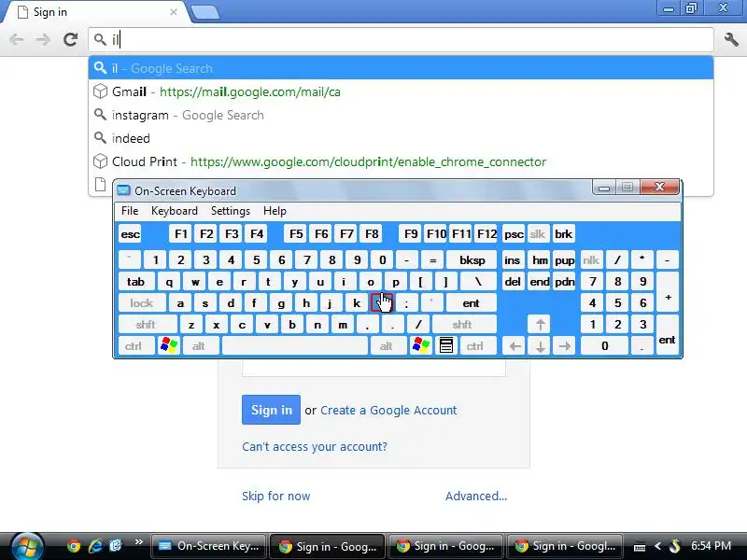
Task: Close the Sign in tab
Action: tap(174, 12)
